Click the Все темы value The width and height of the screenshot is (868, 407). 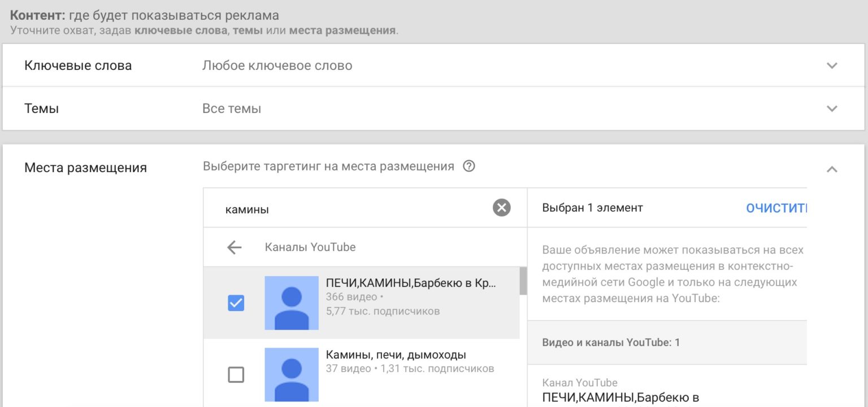pyautogui.click(x=232, y=108)
